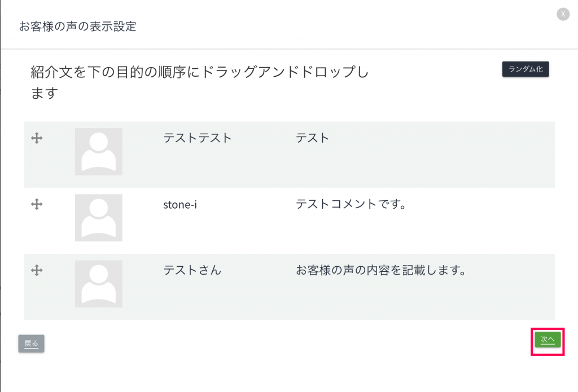
Task: Click drag handle for テストさん row
Action: click(x=37, y=270)
